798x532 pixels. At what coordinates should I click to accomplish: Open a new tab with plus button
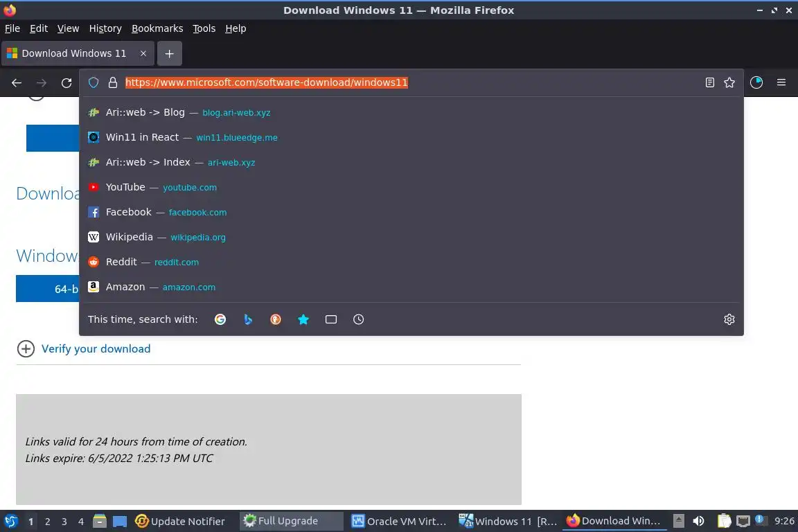(170, 53)
